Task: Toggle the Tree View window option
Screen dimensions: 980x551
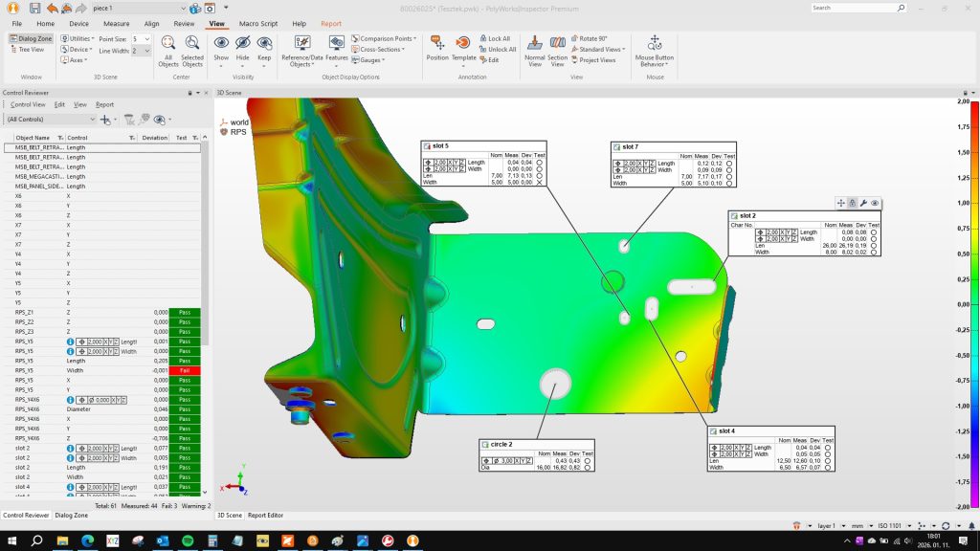Action: pyautogui.click(x=31, y=50)
